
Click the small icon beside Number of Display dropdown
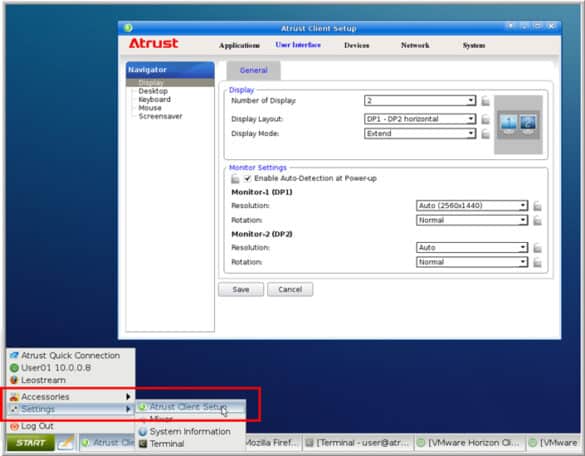[x=485, y=101]
